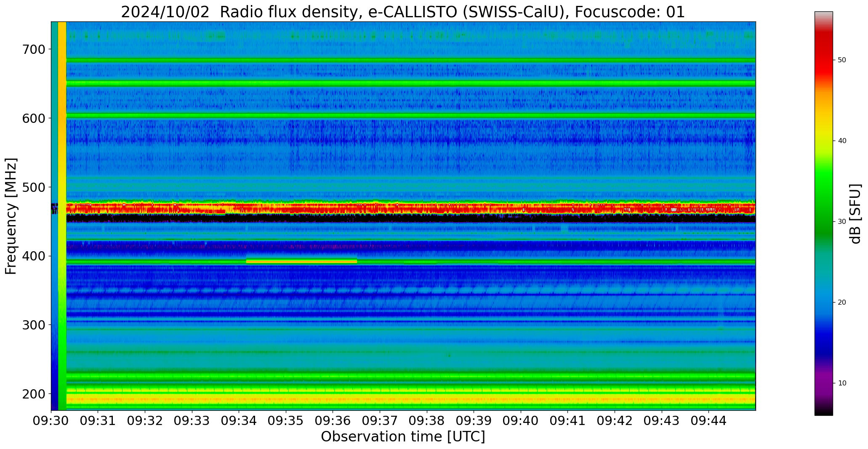
Task: Click the 09:32 time tick label
Action: click(145, 421)
